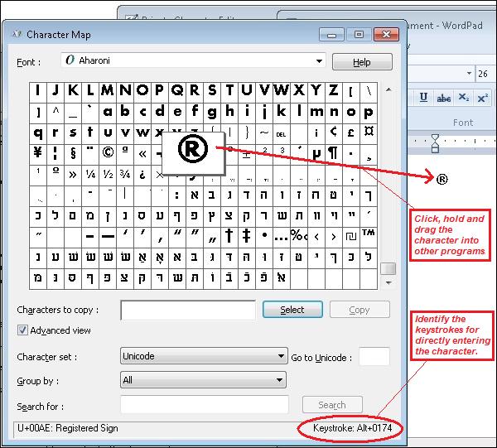Uncheck the Advanced view checkbox
The width and height of the screenshot is (497, 448).
point(23,330)
